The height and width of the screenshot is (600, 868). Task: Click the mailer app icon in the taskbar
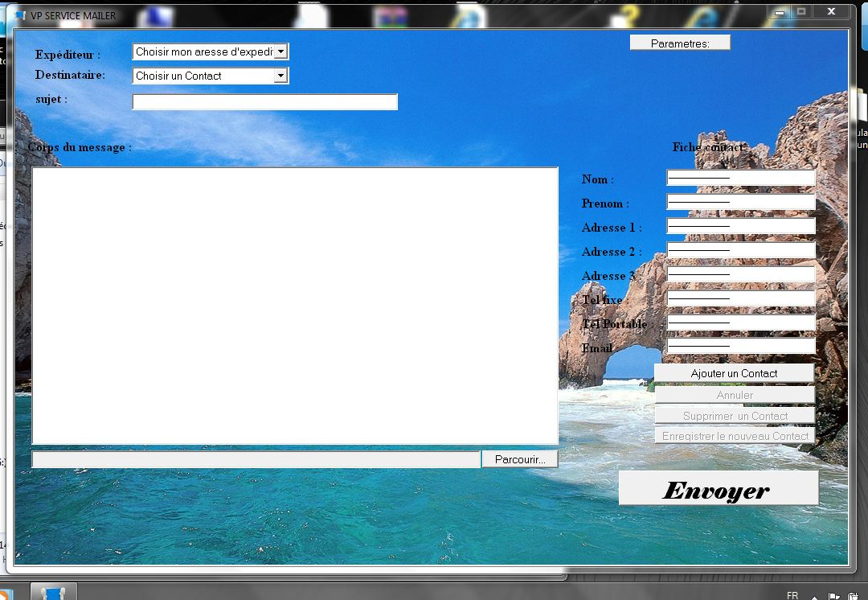[x=54, y=594]
